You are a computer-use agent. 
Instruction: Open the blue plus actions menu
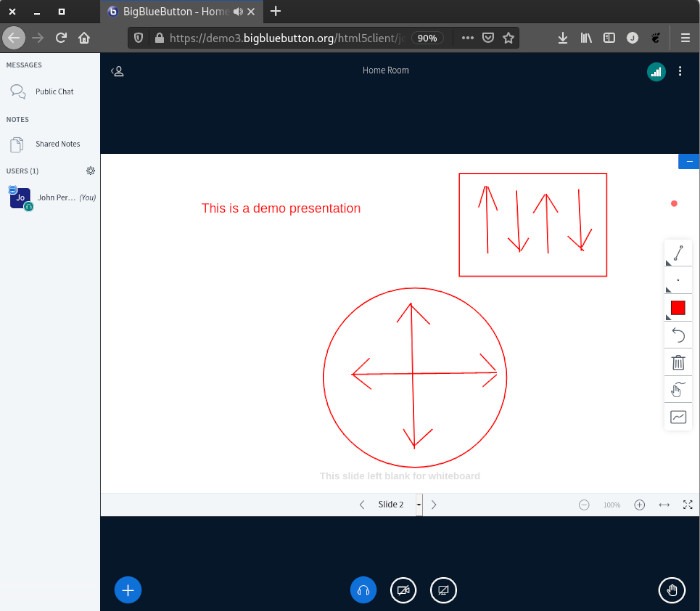pyautogui.click(x=128, y=590)
